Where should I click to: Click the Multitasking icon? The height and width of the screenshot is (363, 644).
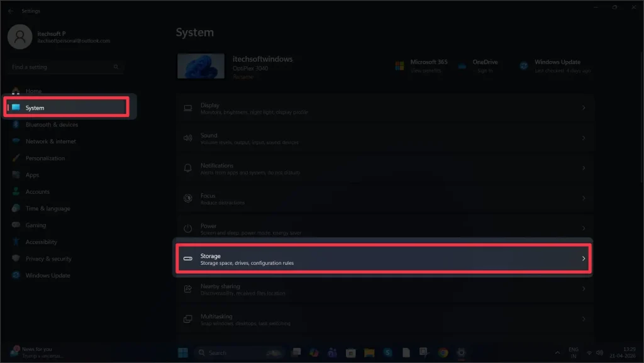pos(187,319)
